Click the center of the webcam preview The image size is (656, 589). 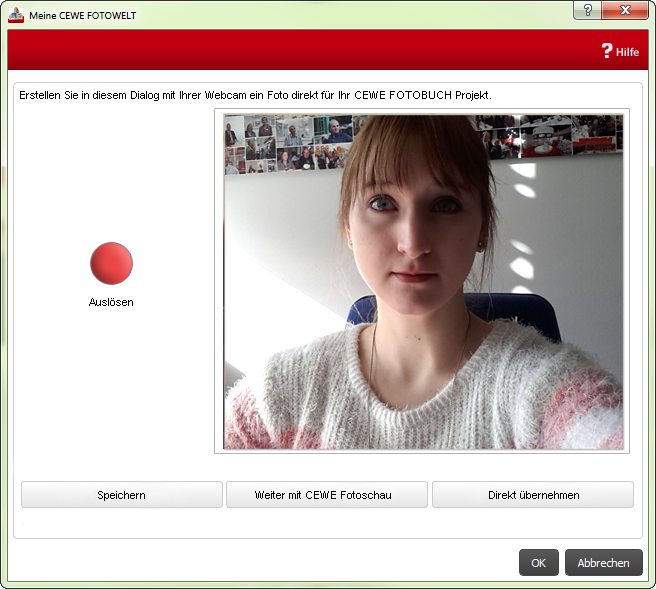[423, 281]
